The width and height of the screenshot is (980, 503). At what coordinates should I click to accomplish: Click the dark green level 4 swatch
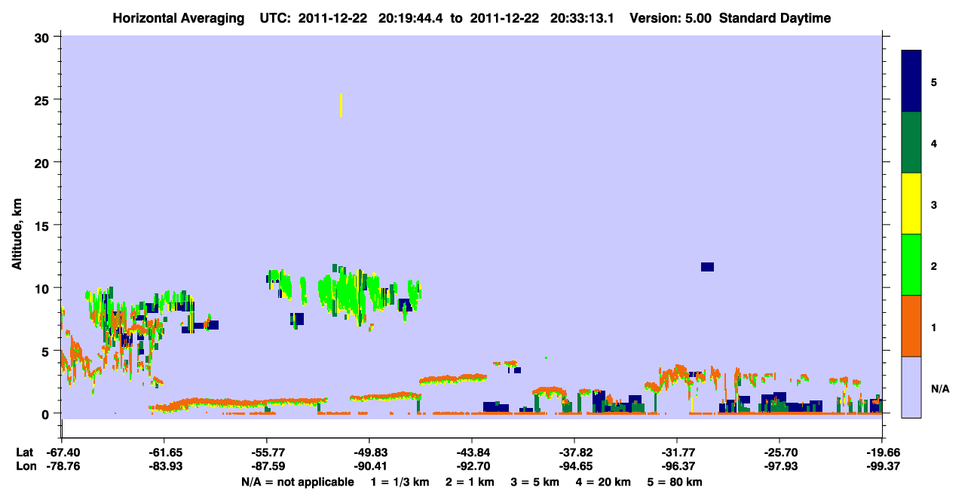click(x=911, y=143)
